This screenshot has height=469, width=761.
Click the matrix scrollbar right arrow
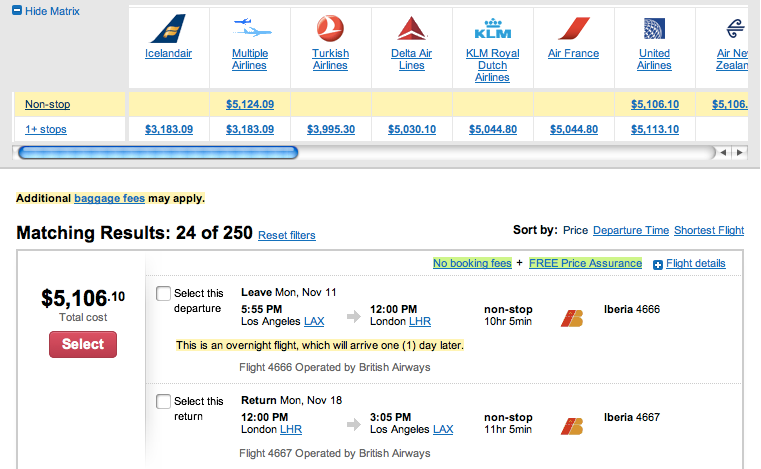pos(739,152)
